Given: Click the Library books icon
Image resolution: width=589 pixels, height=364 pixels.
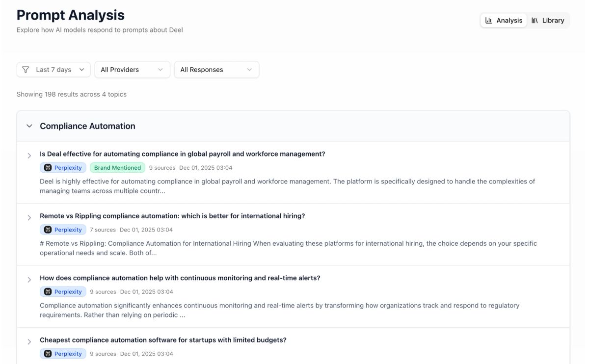Looking at the screenshot, I should [535, 21].
